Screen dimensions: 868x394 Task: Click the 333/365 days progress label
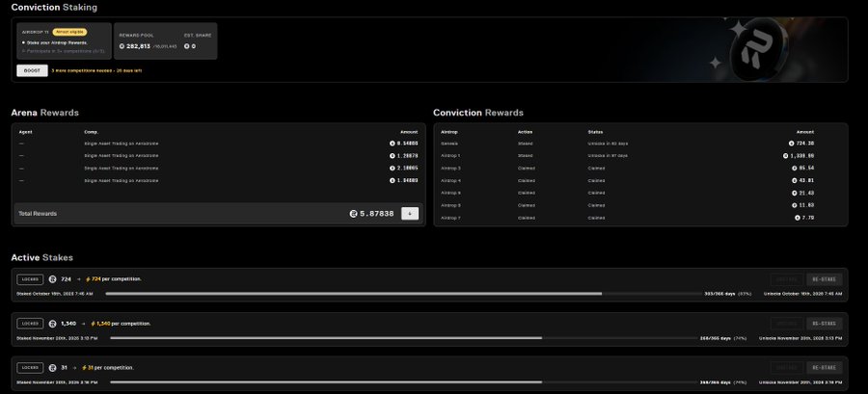coord(719,294)
